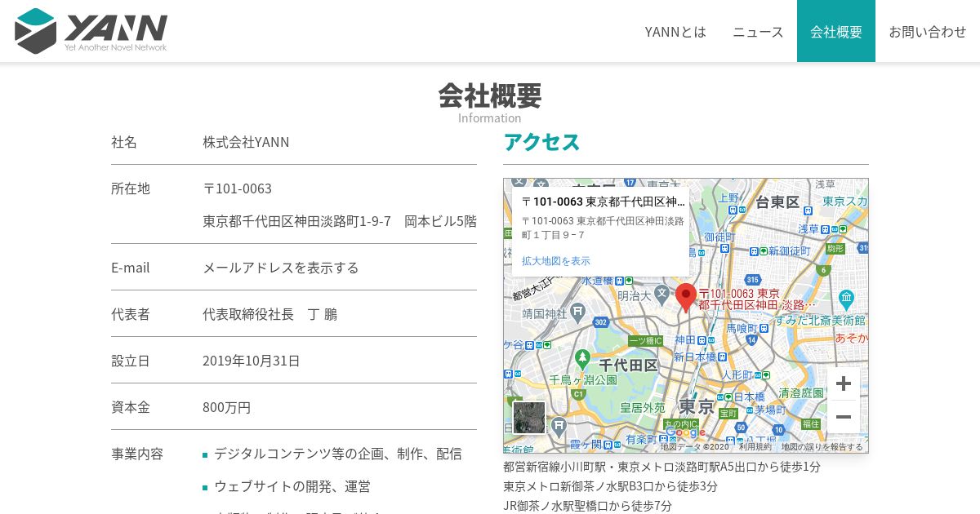Click the founding date 2019年10月31日
Viewport: 980px width, 514px height.
pyautogui.click(x=252, y=361)
